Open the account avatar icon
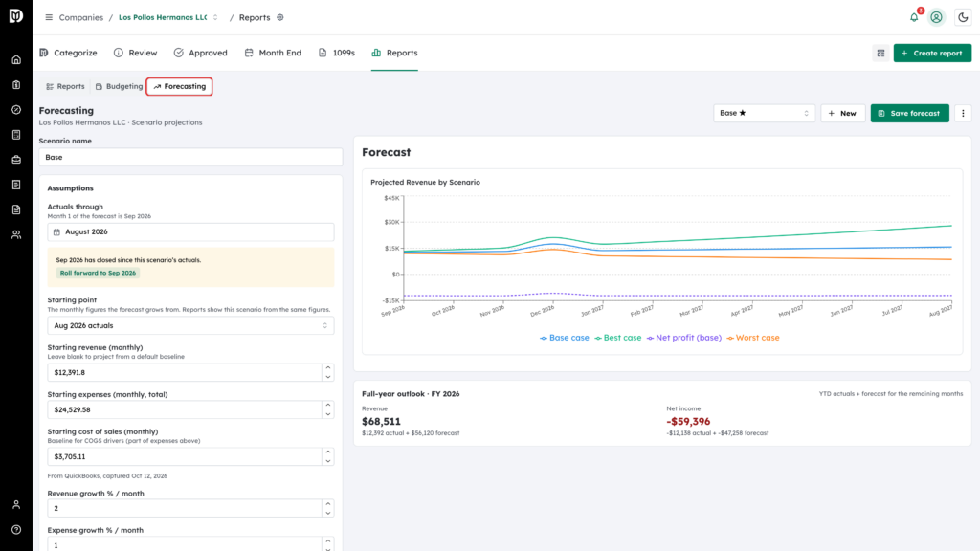This screenshot has width=980, height=551. pos(936,17)
